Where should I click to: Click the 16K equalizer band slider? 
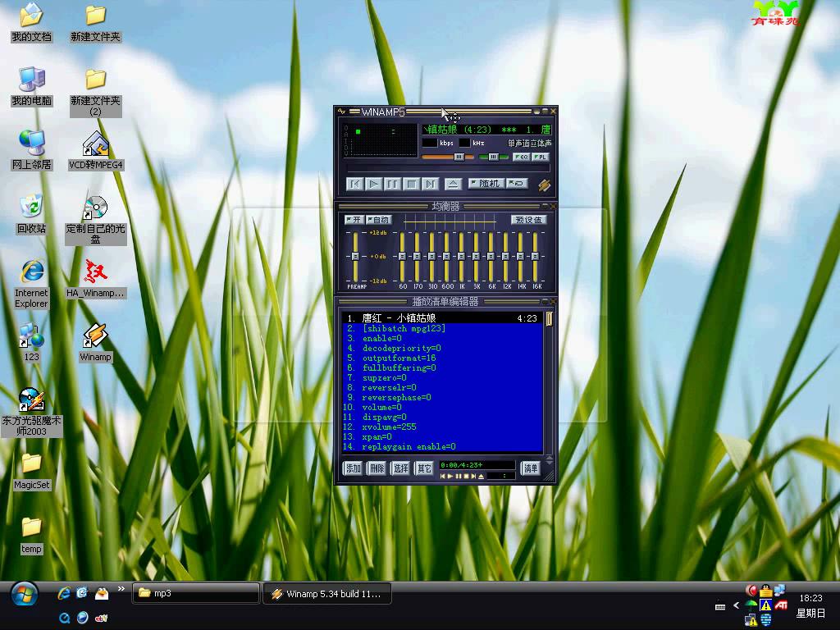point(535,257)
